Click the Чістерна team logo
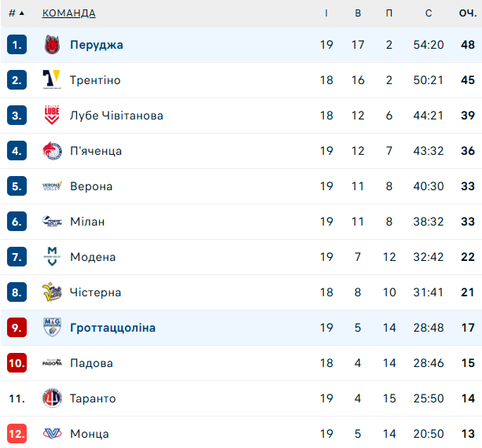Screen dimensions: 482x448 [52, 292]
